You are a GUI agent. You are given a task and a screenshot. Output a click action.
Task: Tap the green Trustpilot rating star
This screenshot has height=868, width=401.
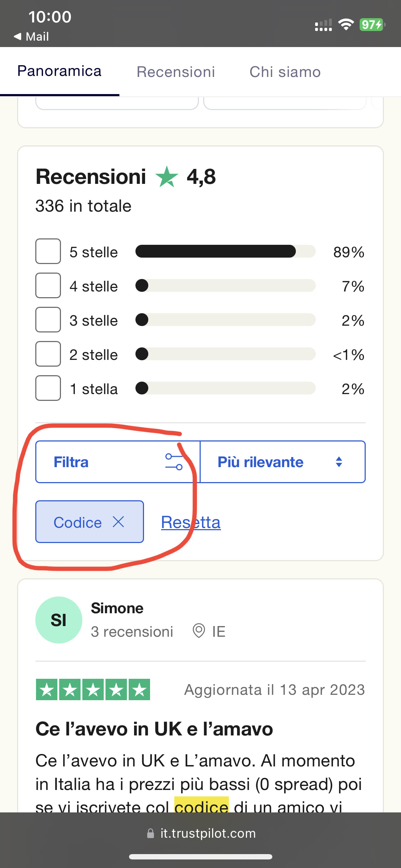pos(166,177)
